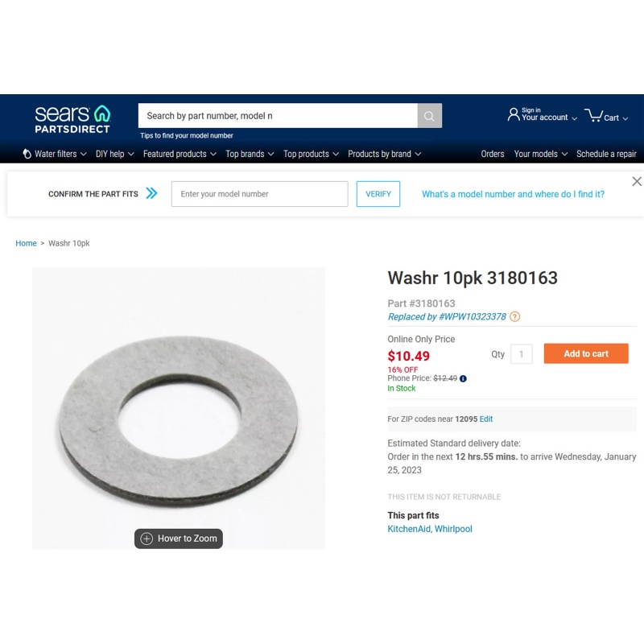Open the Replaced by #WPW10323378 link
This screenshot has height=644, width=644.
(447, 316)
